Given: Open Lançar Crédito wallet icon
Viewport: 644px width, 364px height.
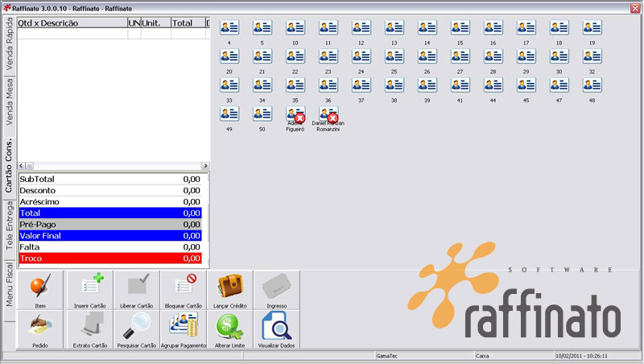Looking at the screenshot, I should point(230,290).
